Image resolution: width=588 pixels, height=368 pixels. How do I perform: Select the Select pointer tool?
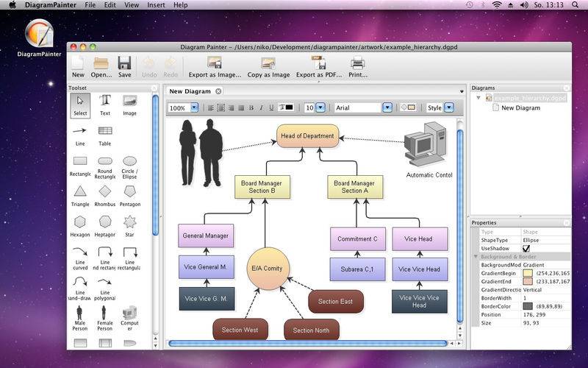(80, 105)
